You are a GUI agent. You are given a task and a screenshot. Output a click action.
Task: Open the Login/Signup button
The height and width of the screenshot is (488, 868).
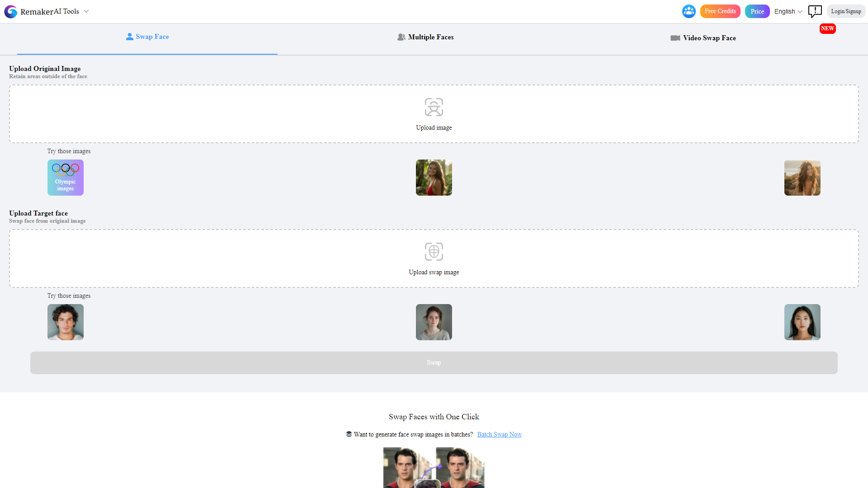(x=845, y=11)
